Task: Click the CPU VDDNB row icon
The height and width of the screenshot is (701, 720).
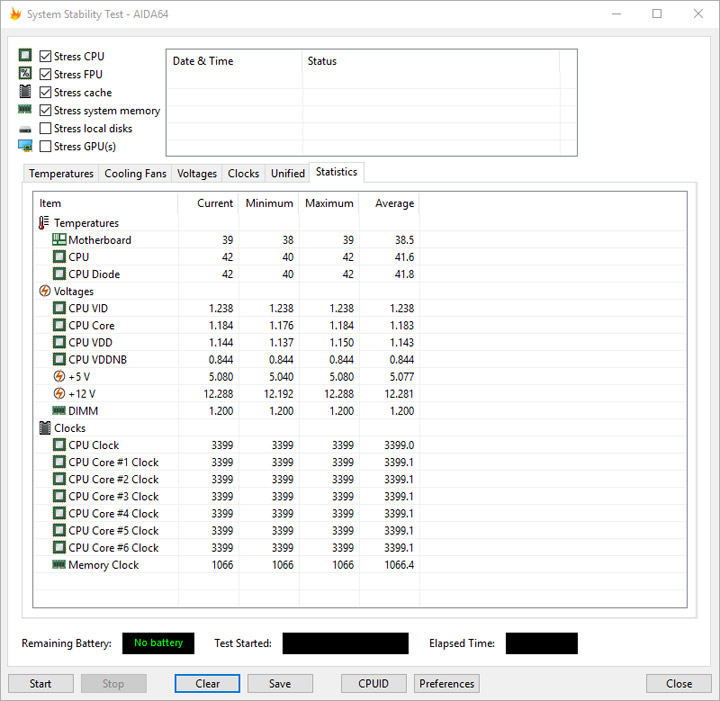Action: [59, 359]
